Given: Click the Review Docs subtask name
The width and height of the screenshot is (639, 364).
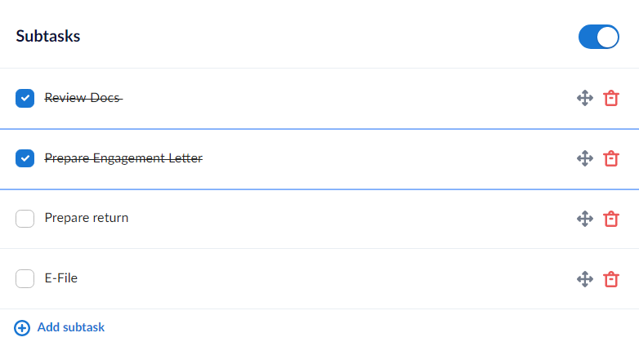Looking at the screenshot, I should point(83,98).
